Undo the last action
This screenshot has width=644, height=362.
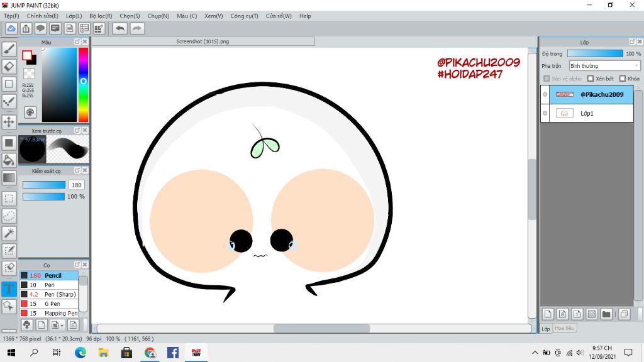(x=120, y=29)
